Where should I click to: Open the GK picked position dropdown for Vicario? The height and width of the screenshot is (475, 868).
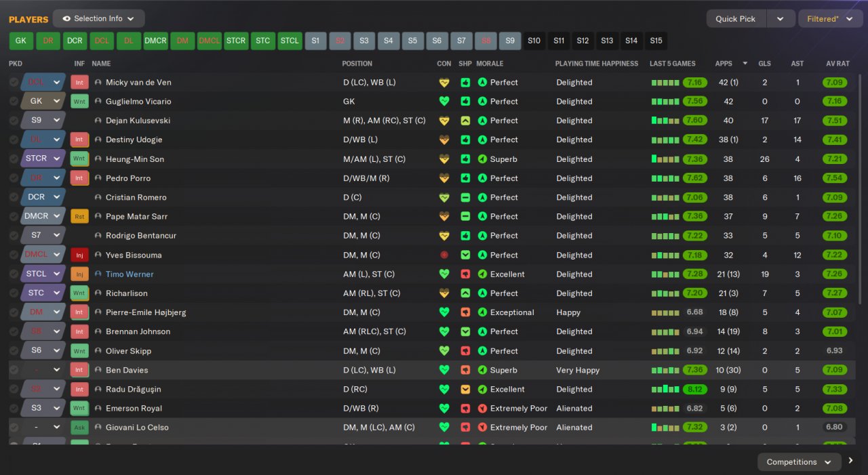[x=43, y=102]
